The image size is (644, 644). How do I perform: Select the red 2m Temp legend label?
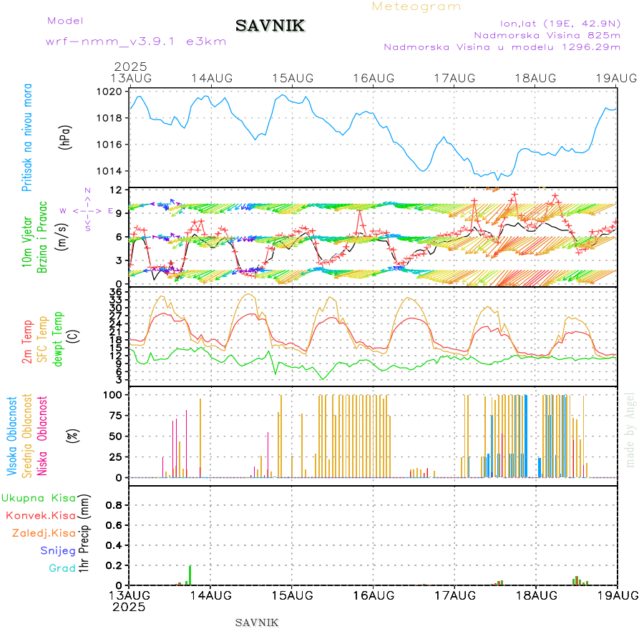(x=27, y=342)
